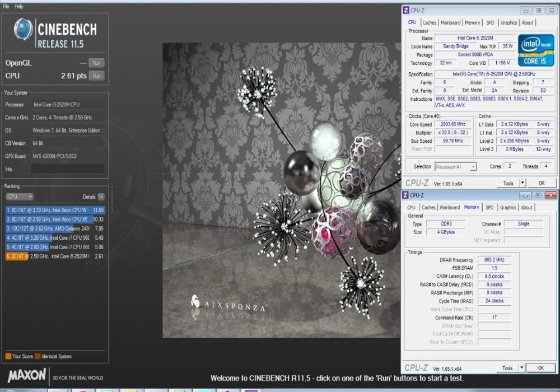
Task: Switch to Mainboard tab in upper CPU-Z window
Action: coord(450,22)
